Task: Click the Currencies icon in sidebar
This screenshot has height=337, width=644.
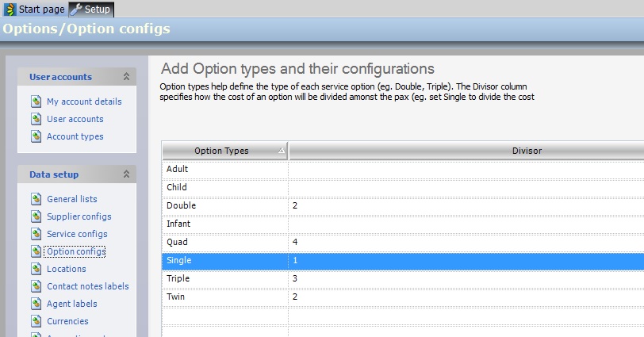Action: pos(36,321)
